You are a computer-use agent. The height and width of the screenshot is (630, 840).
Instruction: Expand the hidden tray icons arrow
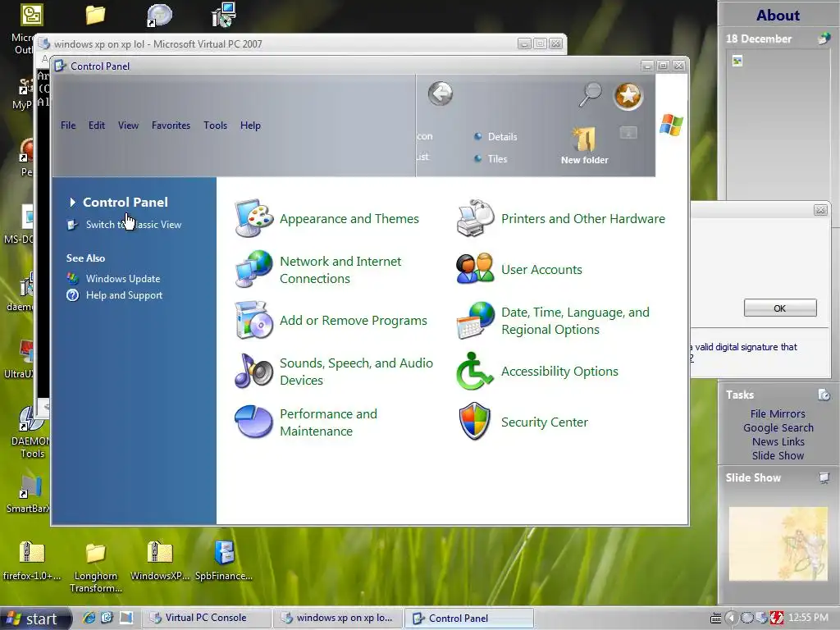(x=731, y=618)
